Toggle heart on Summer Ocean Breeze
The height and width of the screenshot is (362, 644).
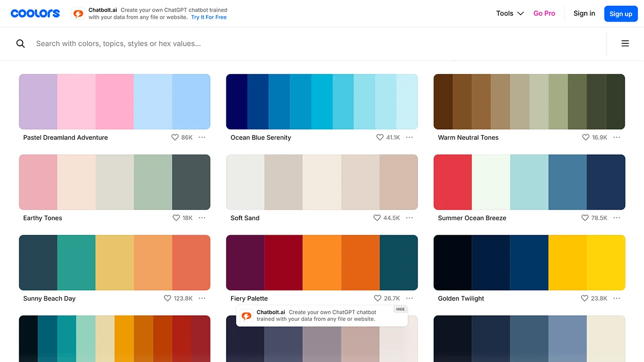[x=585, y=218]
